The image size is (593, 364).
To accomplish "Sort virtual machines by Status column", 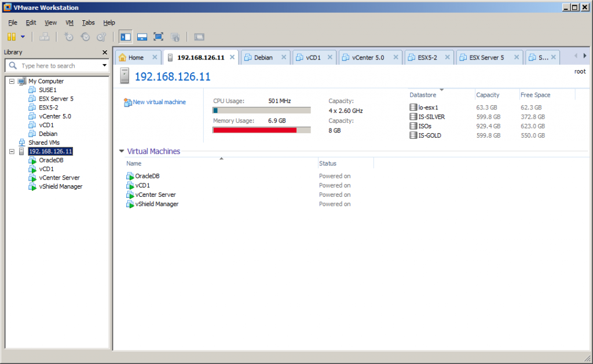I will coord(328,163).
